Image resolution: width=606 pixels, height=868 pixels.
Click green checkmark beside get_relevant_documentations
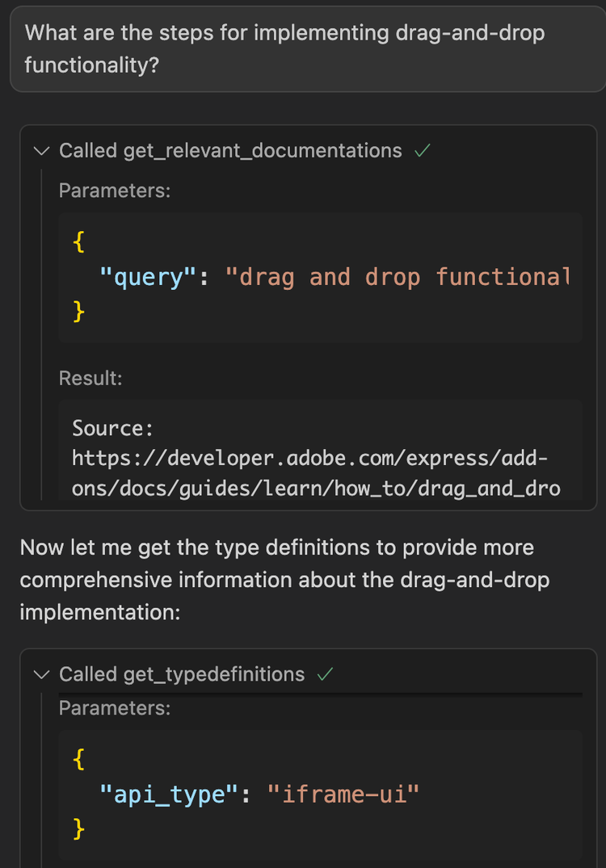(421, 151)
